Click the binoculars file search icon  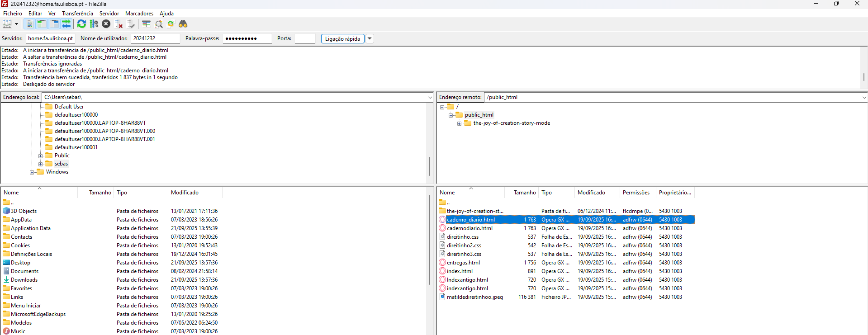[x=183, y=24]
